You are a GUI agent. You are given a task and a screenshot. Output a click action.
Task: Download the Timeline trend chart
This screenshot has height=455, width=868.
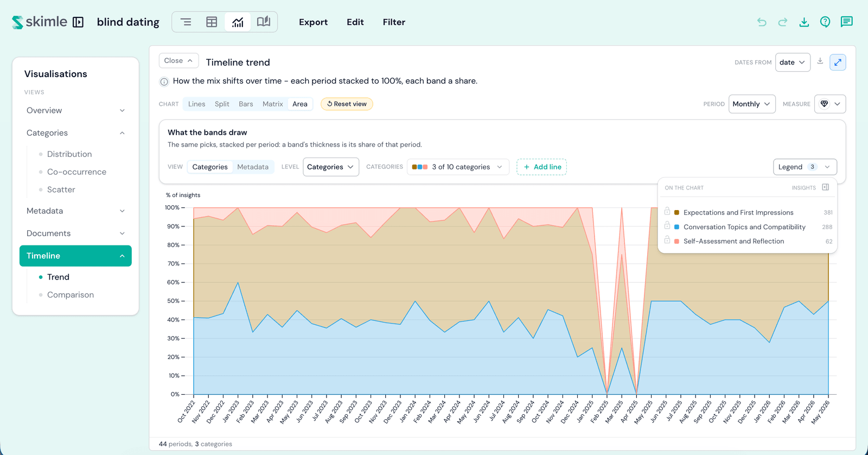pyautogui.click(x=820, y=61)
